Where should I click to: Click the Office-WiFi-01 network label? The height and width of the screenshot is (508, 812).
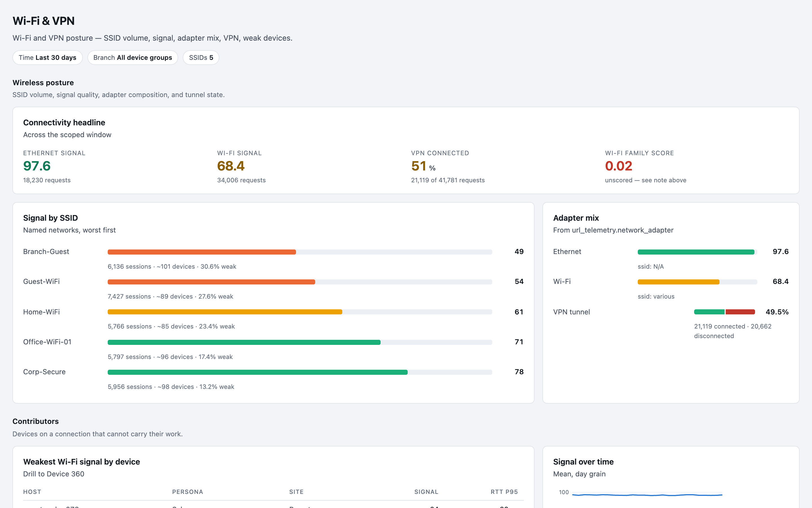[47, 342]
